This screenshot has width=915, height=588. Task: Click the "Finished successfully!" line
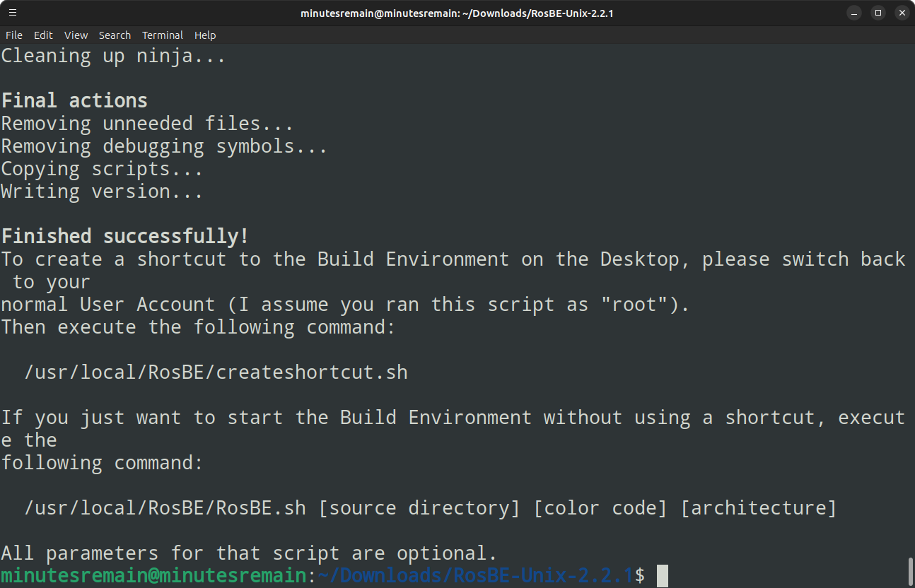125,236
